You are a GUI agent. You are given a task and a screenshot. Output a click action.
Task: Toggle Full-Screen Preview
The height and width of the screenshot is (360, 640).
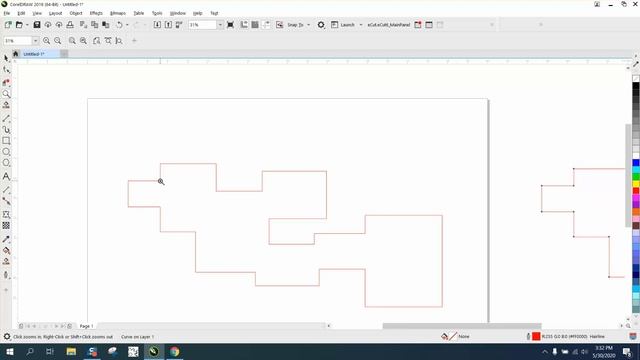click(230, 25)
